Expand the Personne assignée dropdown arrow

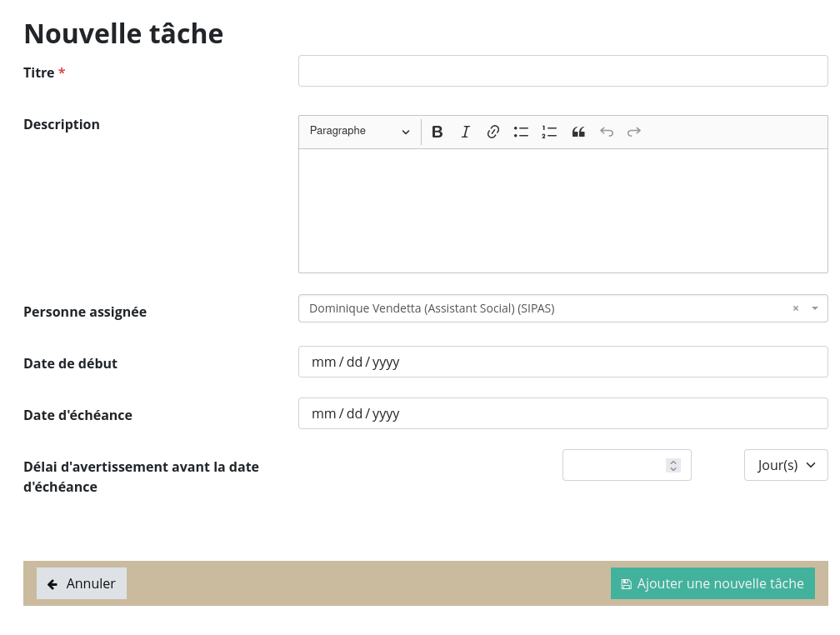pos(814,308)
